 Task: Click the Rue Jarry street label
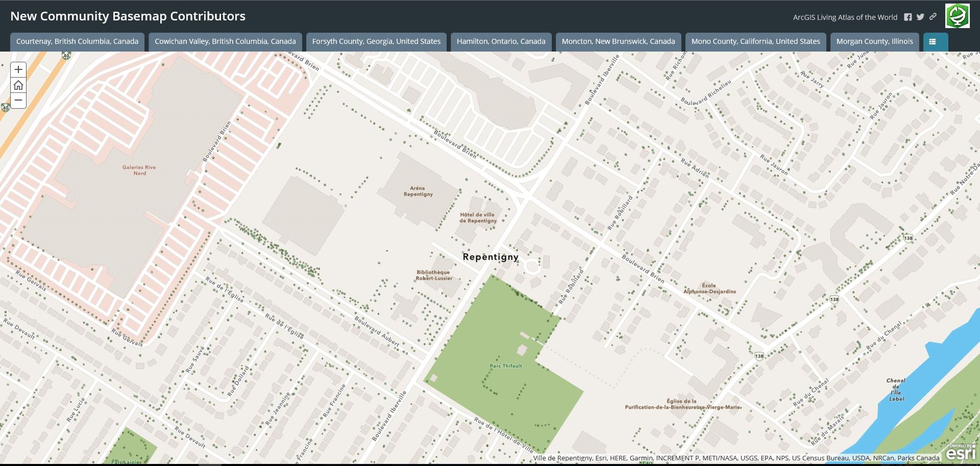[x=812, y=79]
